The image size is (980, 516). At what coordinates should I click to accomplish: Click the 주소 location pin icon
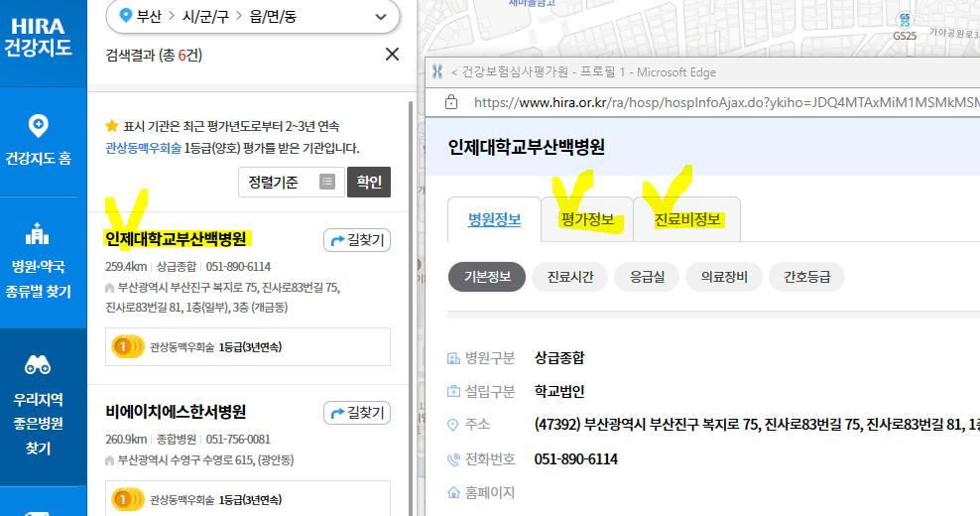pyautogui.click(x=453, y=426)
